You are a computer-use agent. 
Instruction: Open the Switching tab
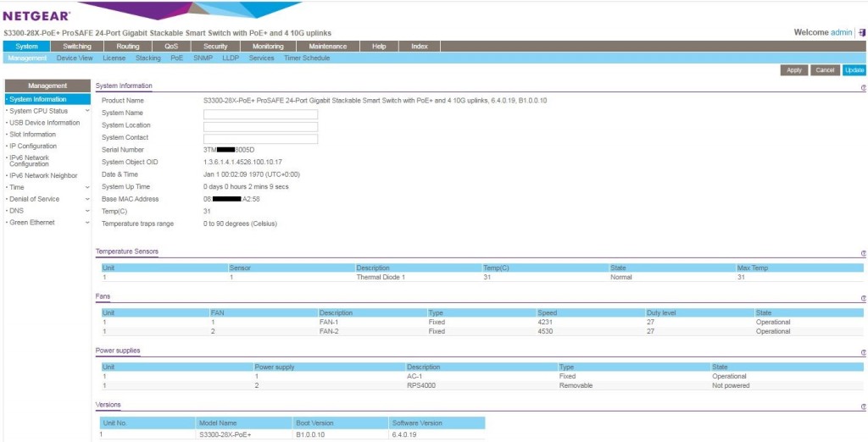tap(77, 47)
